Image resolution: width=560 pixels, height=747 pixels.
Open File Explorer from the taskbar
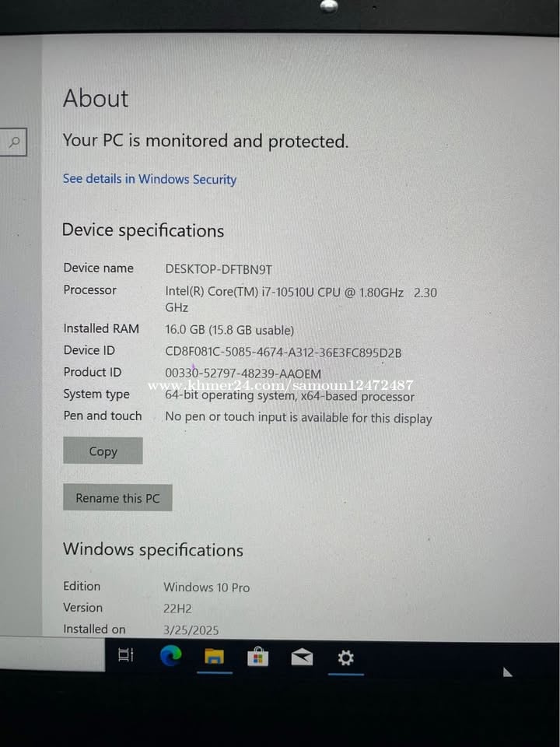(215, 656)
